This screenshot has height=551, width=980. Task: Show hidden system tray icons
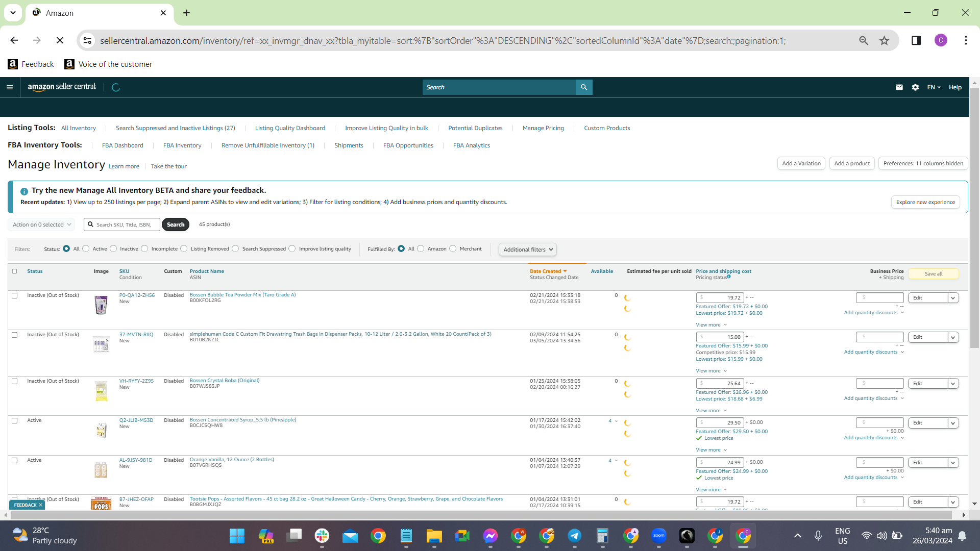tap(798, 536)
